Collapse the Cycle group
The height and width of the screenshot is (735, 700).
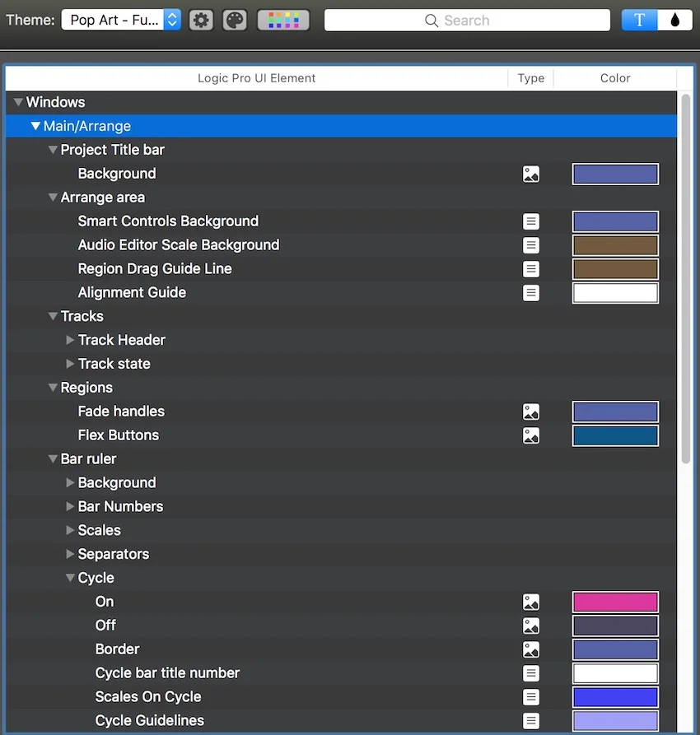(x=70, y=578)
